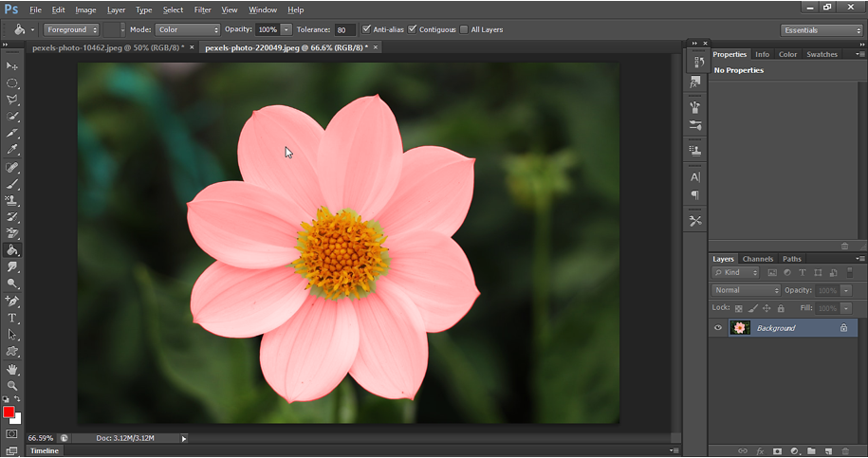Open the Character panel icon
The image size is (868, 458).
695,177
